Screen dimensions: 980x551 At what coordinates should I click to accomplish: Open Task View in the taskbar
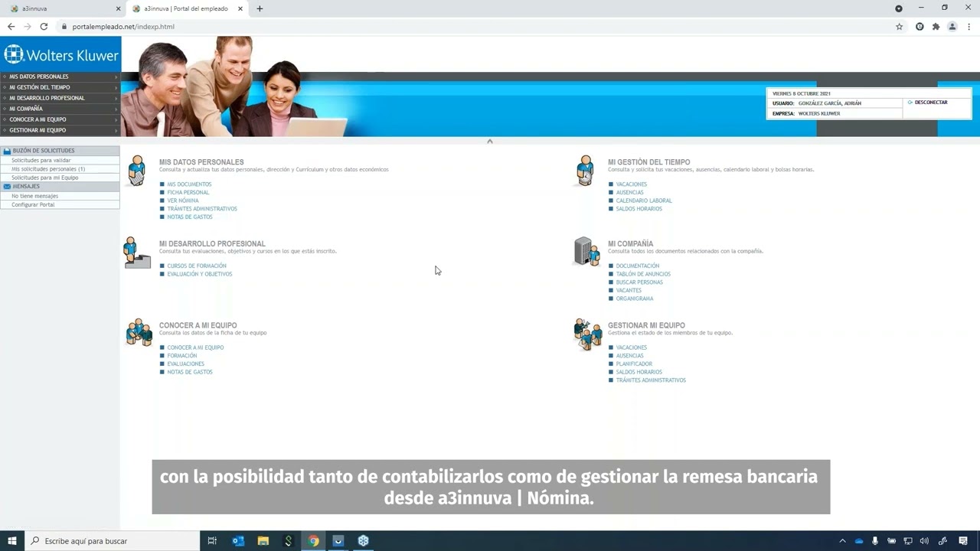(x=213, y=541)
